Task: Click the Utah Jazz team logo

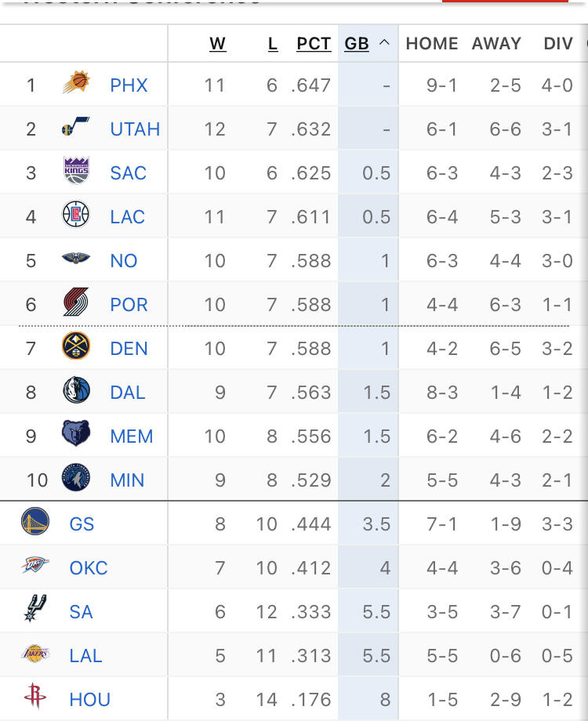Action: tap(76, 128)
